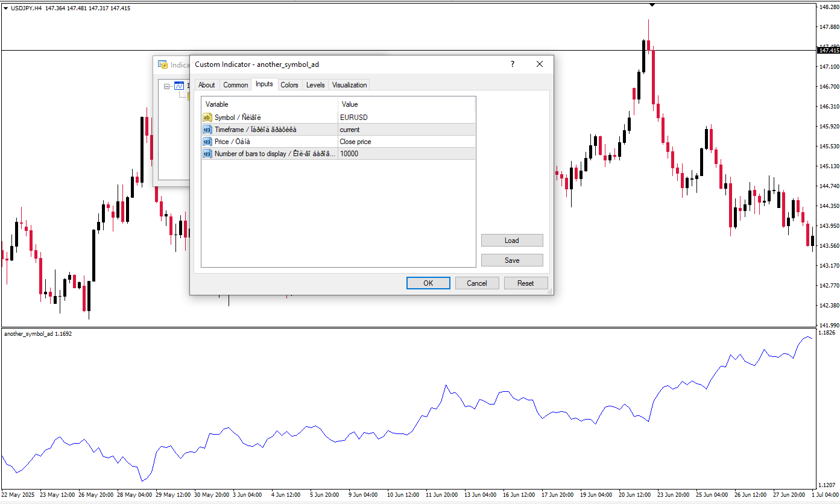
Task: Click the black triangle marker atop the chart
Action: 652,5
